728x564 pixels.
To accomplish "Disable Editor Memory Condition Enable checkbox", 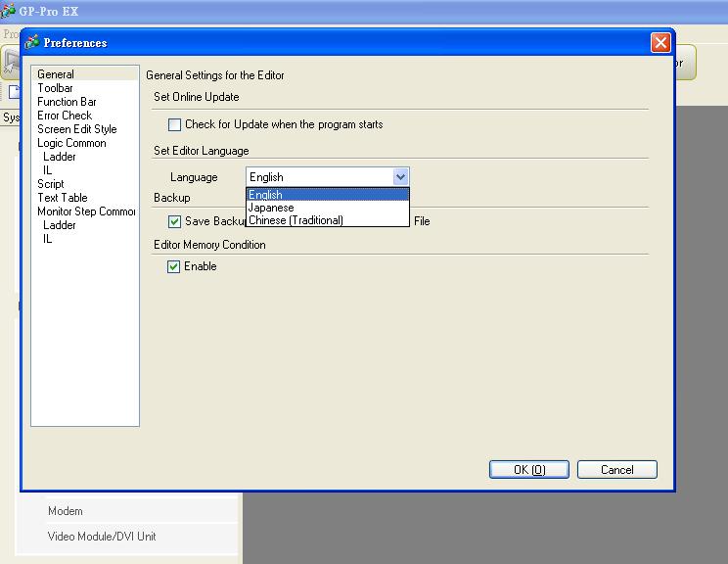I will pyautogui.click(x=175, y=267).
